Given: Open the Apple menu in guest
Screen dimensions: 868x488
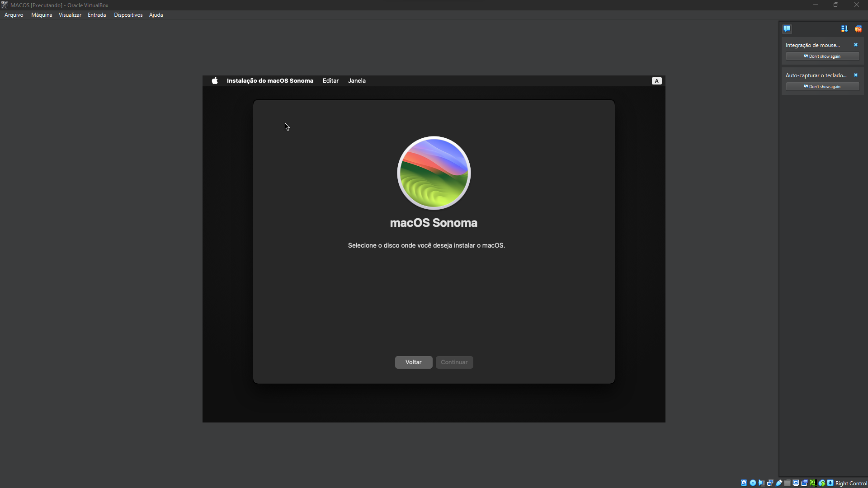Looking at the screenshot, I should coord(215,80).
